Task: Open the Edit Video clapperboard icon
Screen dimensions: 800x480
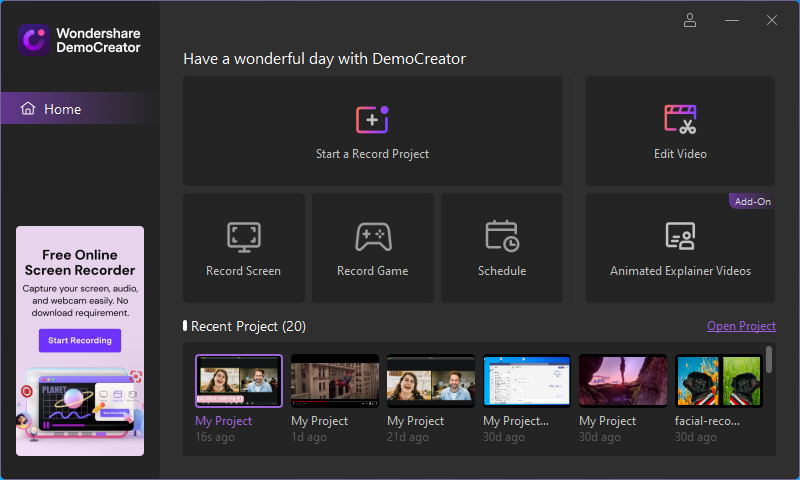Action: 680,119
